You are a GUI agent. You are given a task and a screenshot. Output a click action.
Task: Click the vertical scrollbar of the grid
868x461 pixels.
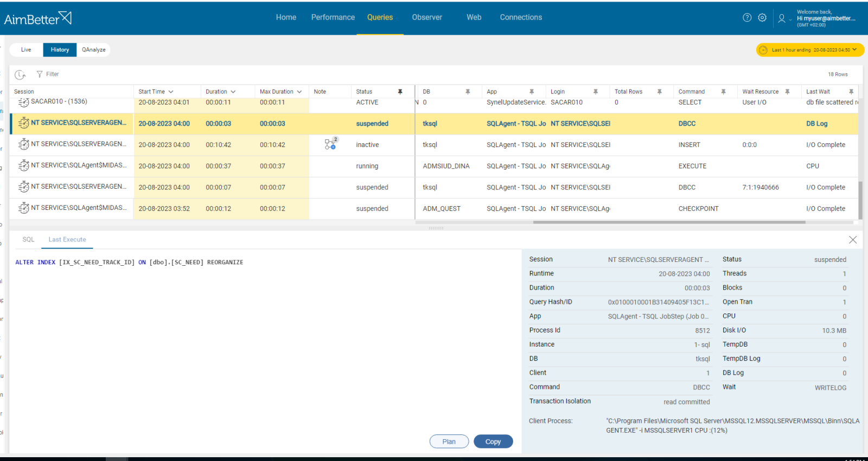pos(860,200)
